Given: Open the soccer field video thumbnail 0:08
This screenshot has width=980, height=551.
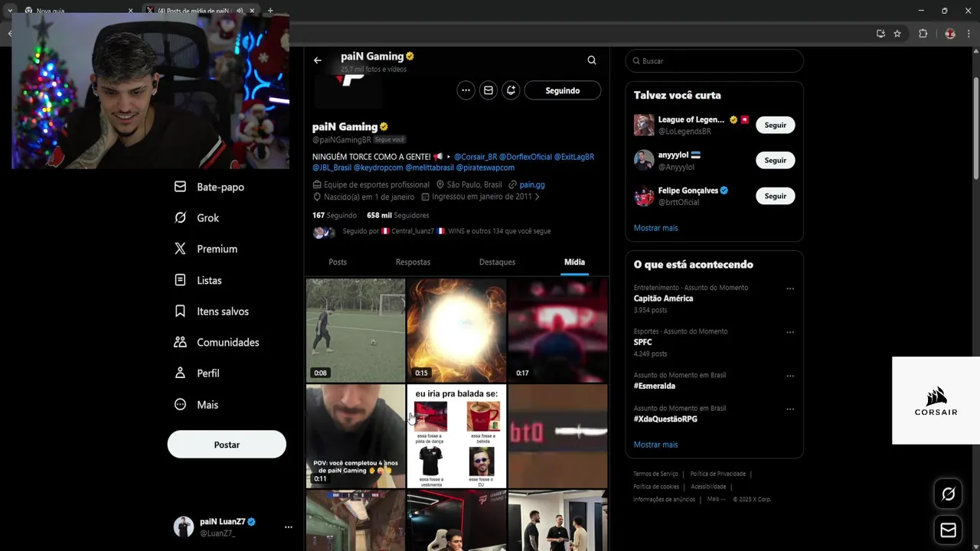Looking at the screenshot, I should pos(356,330).
